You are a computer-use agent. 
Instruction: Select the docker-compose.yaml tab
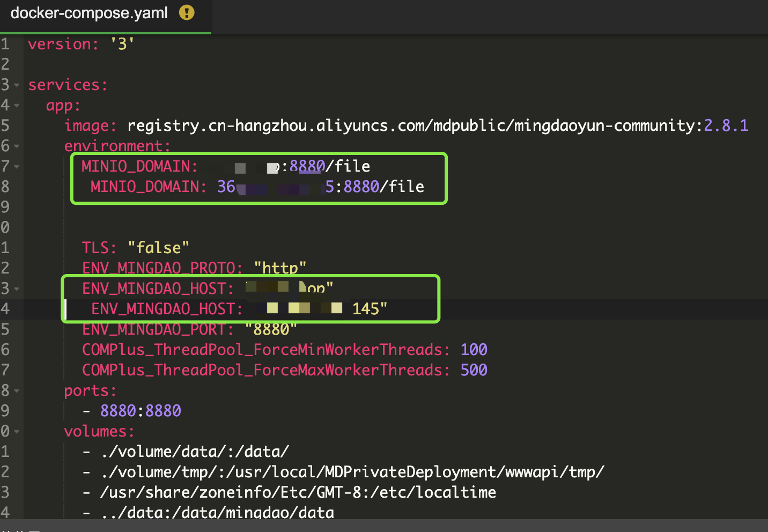(89, 13)
